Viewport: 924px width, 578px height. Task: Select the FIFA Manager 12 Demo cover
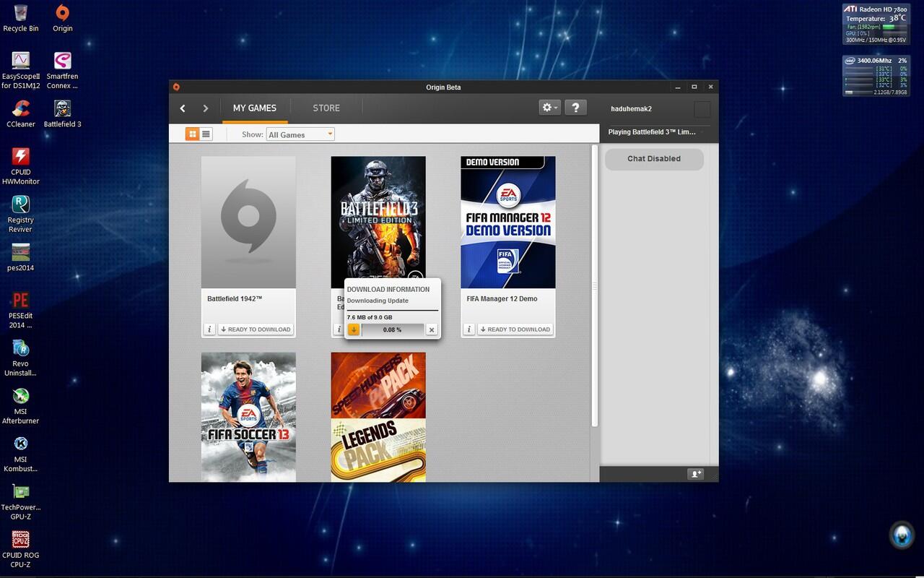508,222
